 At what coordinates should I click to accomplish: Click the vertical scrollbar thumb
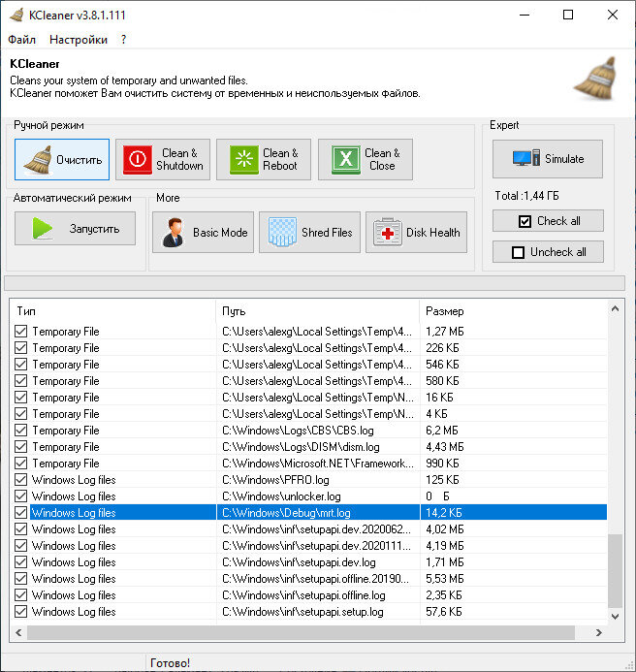point(615,571)
